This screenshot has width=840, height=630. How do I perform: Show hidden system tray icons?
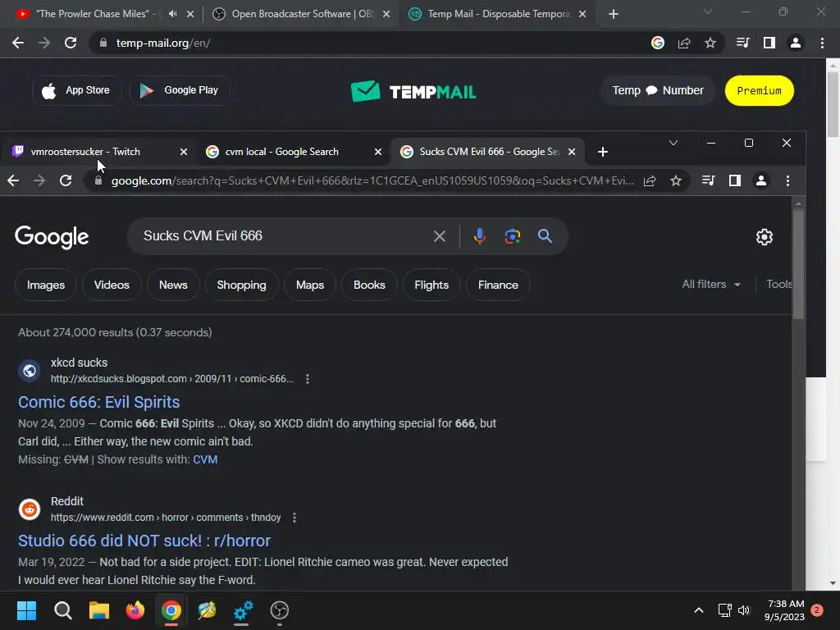699,610
